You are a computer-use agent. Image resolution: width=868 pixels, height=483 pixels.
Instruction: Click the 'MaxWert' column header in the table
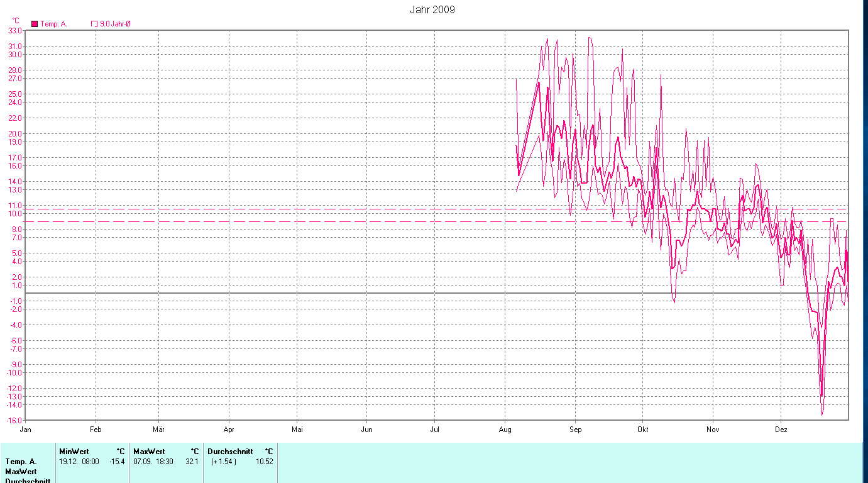pos(149,452)
